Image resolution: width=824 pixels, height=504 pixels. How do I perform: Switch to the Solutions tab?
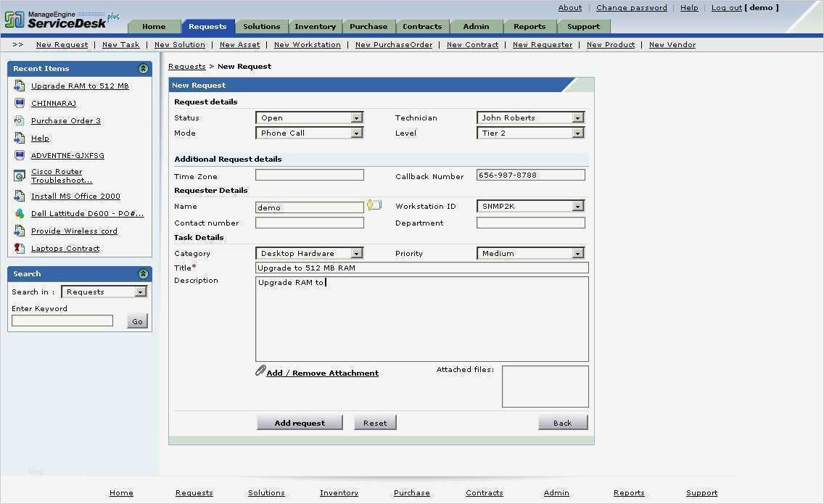[x=262, y=26]
